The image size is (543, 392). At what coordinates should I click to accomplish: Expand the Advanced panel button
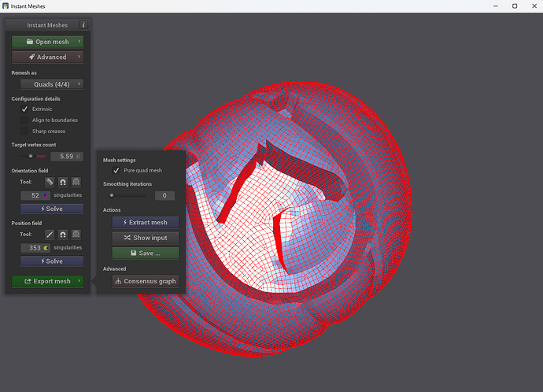click(x=47, y=57)
